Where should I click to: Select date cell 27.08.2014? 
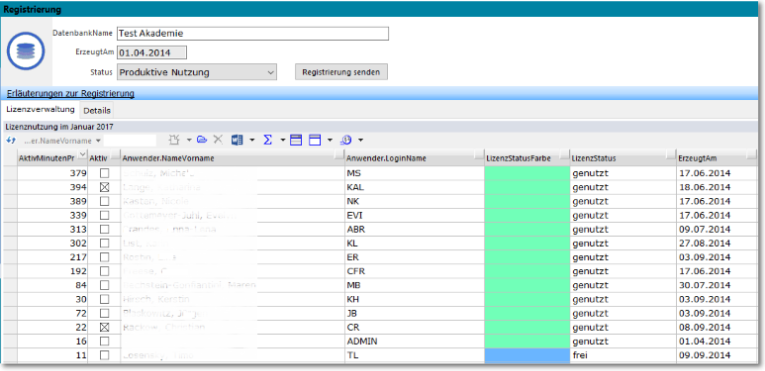point(717,243)
